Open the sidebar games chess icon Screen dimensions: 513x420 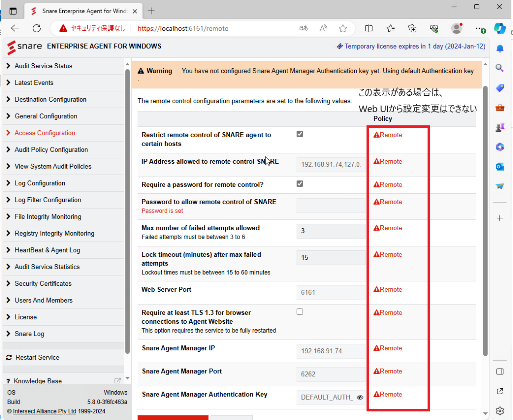click(x=500, y=127)
